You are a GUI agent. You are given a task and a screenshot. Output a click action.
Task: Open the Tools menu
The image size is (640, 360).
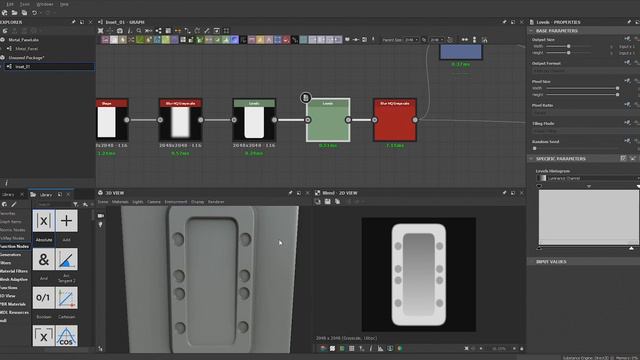(24, 4)
